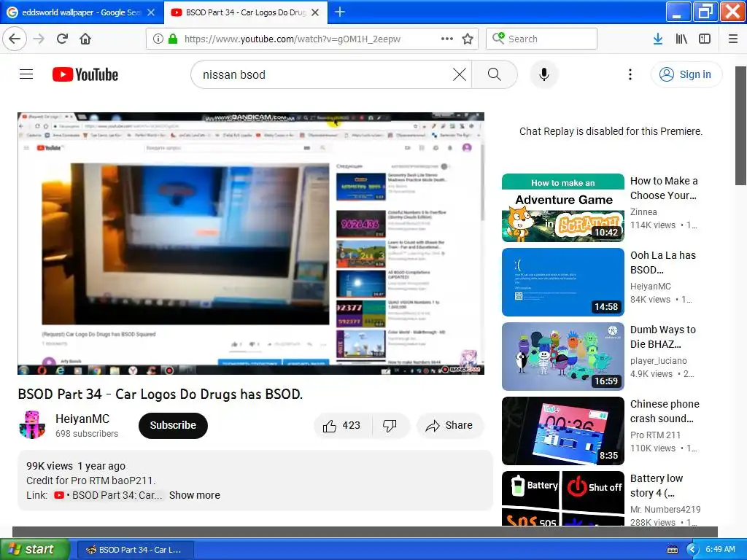Share this video
Image resolution: width=747 pixels, height=560 pixels.
coord(450,425)
